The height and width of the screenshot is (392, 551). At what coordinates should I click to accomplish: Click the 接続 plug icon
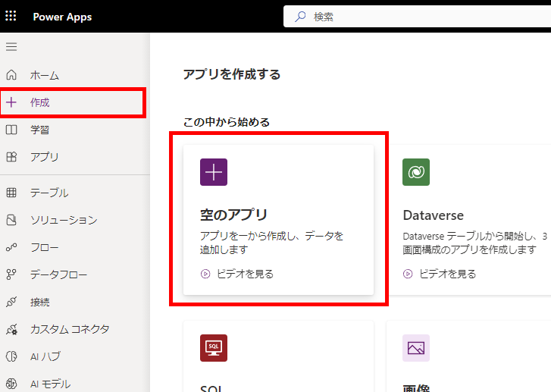11,302
